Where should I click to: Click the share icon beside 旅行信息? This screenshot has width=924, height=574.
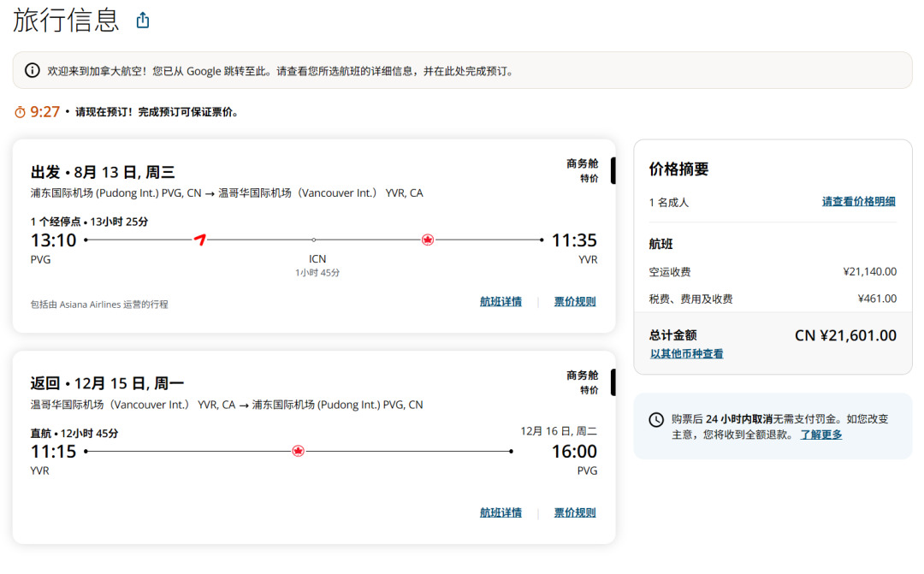click(x=143, y=21)
